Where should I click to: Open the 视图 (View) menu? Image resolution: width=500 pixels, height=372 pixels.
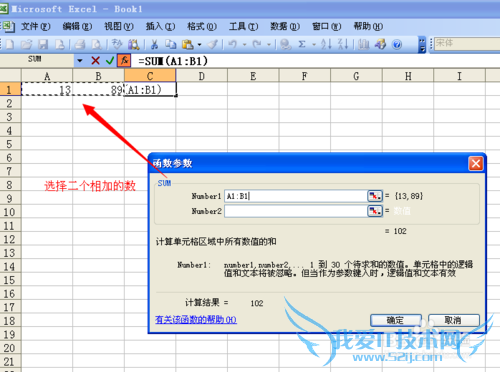pyautogui.click(x=119, y=26)
